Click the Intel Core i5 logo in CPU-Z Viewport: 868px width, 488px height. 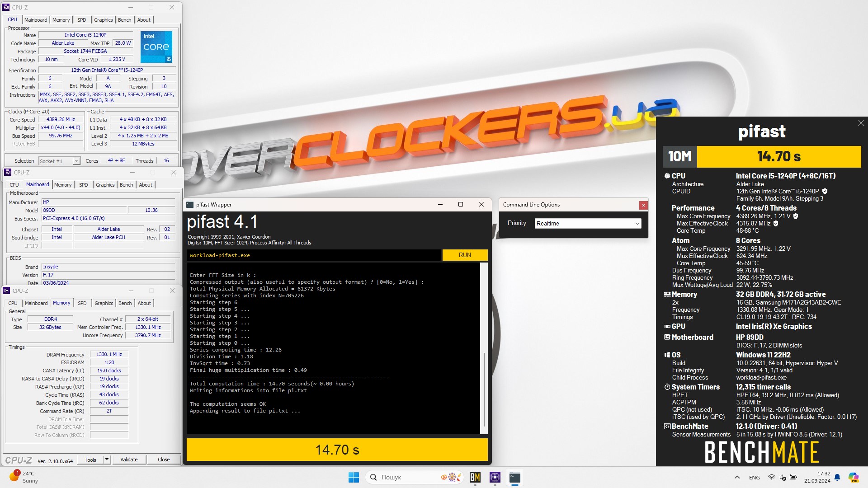(156, 47)
